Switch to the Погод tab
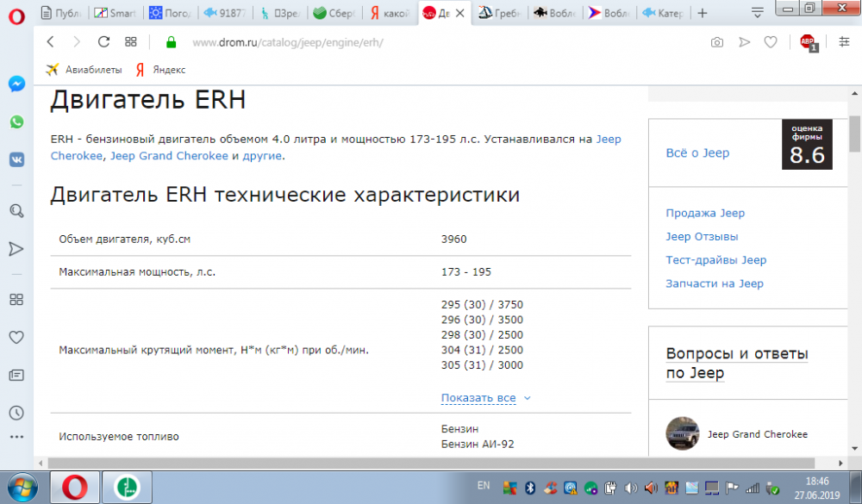This screenshot has height=504, width=862. coord(170,13)
